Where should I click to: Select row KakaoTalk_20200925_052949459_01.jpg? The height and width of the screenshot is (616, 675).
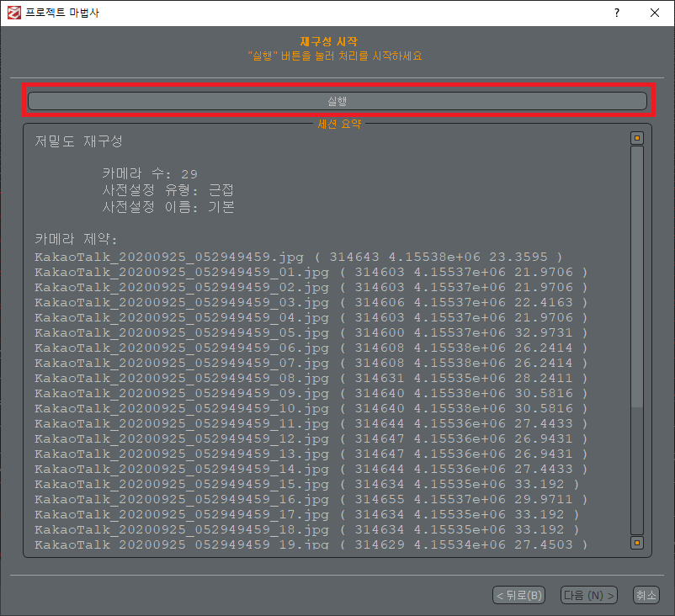click(311, 272)
